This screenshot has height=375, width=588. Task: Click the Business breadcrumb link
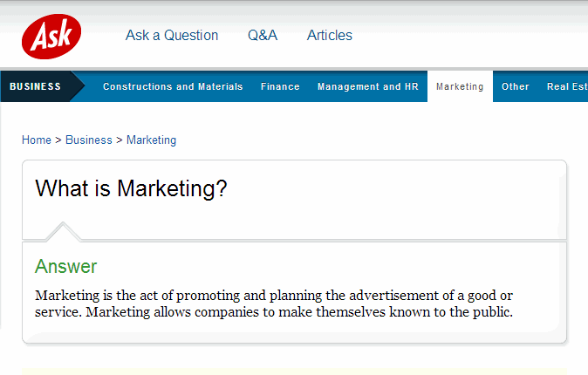coord(89,140)
